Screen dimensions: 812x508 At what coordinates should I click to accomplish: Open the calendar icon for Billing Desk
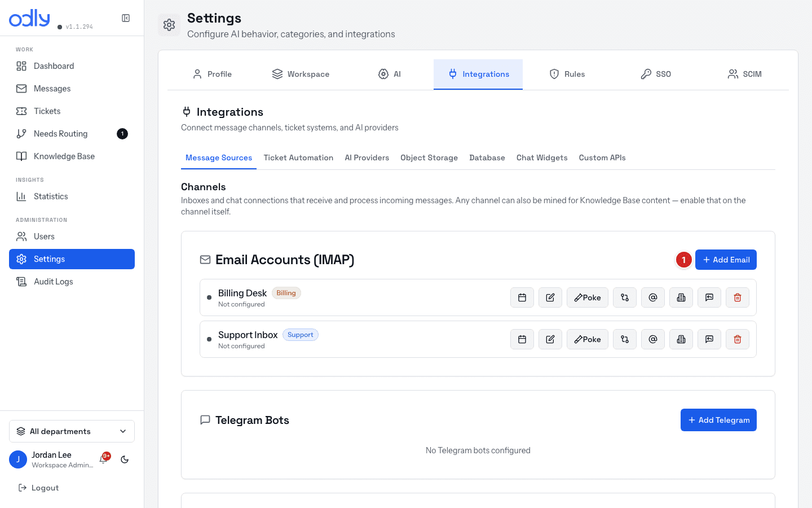point(522,297)
